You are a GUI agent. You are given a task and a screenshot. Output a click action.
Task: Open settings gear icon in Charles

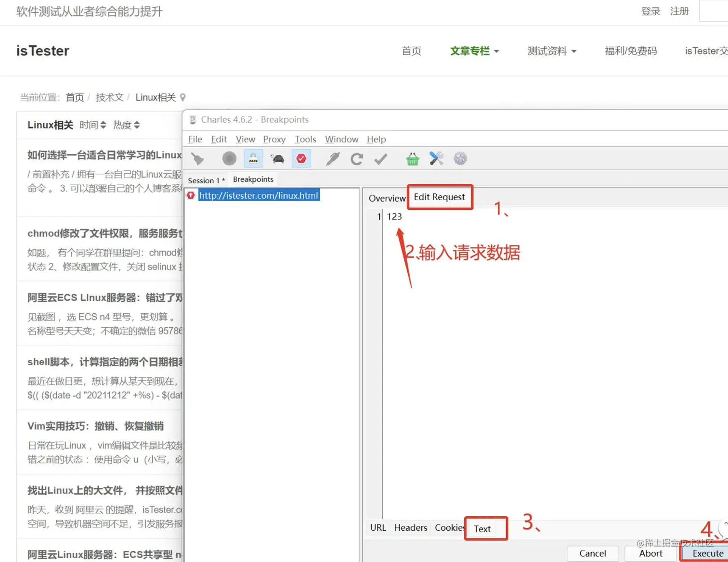460,158
